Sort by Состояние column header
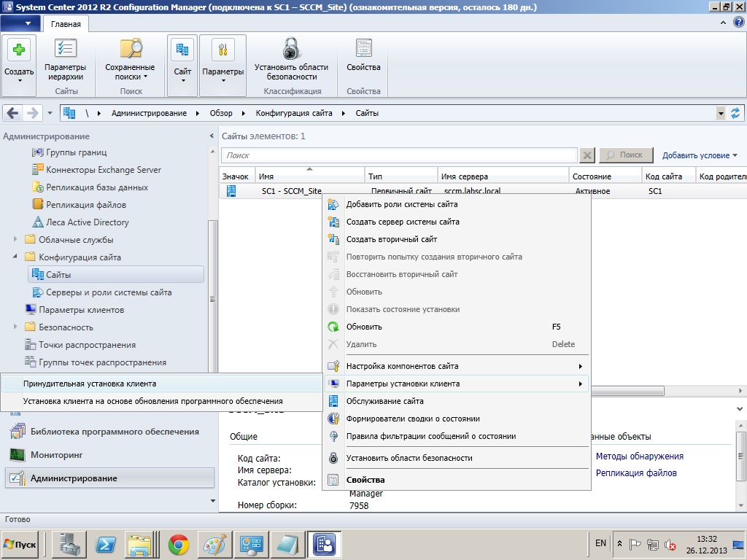Screen dimensions: 747x560 (605, 176)
